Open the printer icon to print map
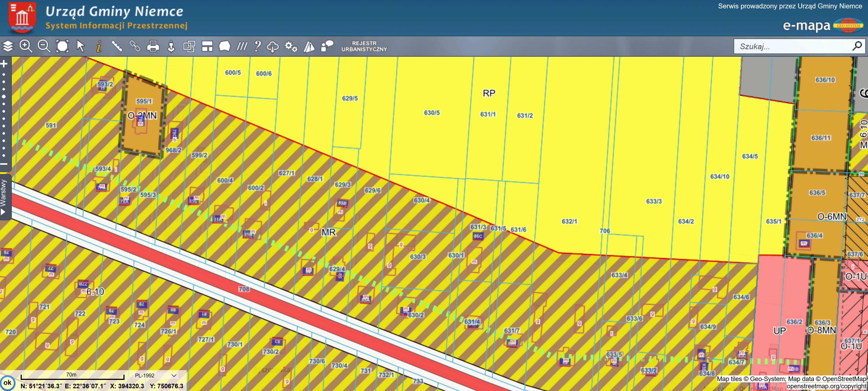Screen dimensions: 868x391 pyautogui.click(x=153, y=46)
